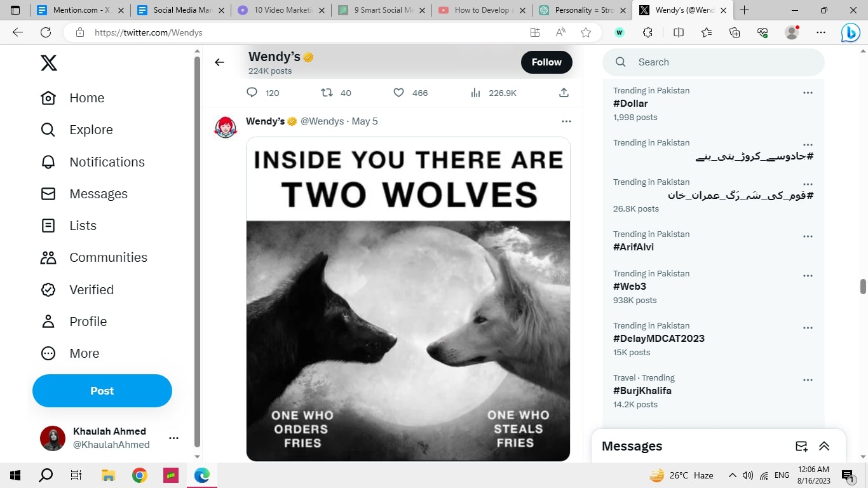Open Communities from the sidebar
868x488 pixels.
point(93,257)
